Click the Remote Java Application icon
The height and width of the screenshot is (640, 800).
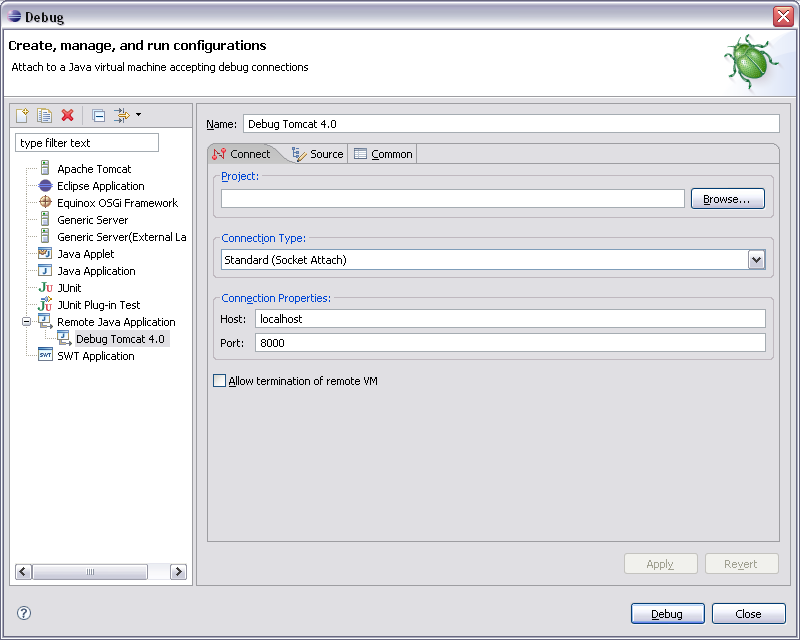[x=45, y=322]
